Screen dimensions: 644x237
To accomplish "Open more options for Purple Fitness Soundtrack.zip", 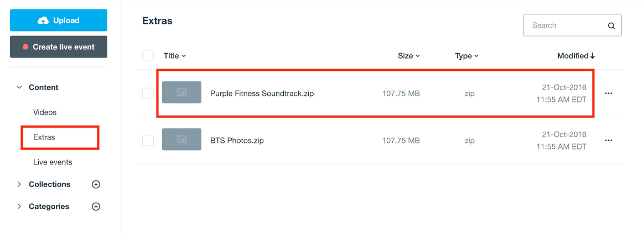I will point(609,94).
